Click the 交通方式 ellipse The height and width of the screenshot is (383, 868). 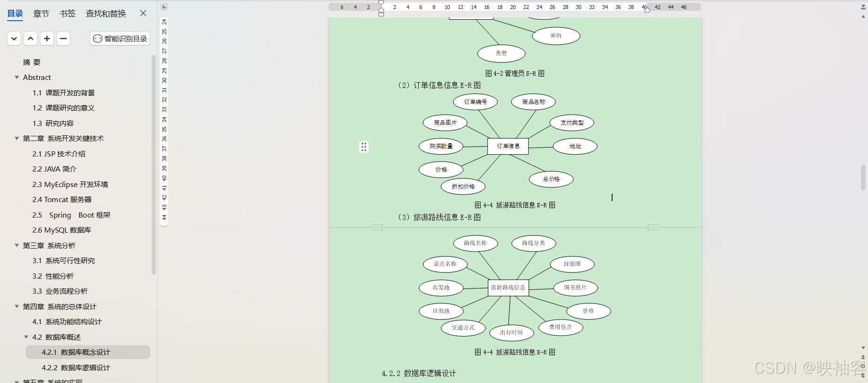463,328
